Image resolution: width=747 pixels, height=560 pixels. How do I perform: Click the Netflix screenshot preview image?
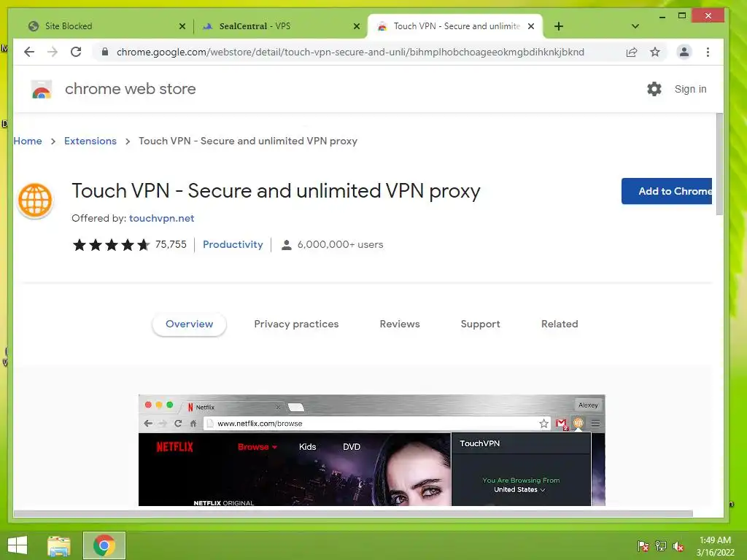(x=371, y=450)
